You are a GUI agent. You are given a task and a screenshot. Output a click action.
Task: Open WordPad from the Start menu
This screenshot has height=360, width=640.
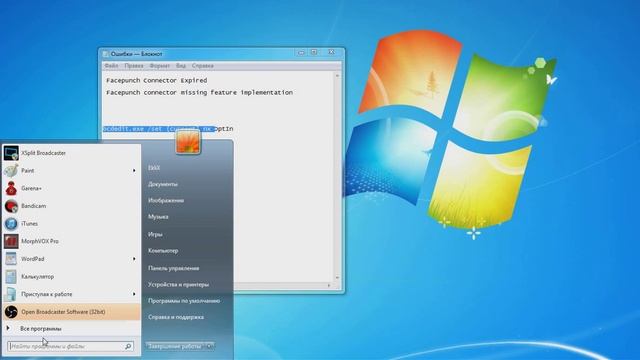(71, 259)
